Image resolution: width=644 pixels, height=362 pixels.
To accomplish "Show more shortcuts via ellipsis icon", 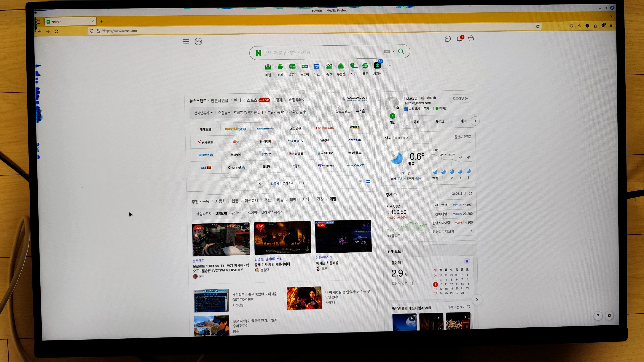I will coord(389,65).
